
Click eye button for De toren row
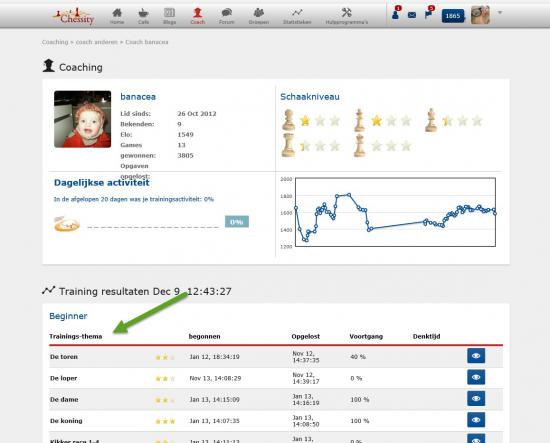(476, 356)
